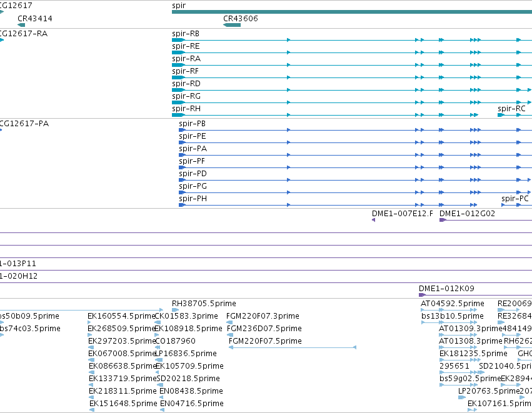
Task: Select the spir-RG transcript label
Action: [186, 96]
